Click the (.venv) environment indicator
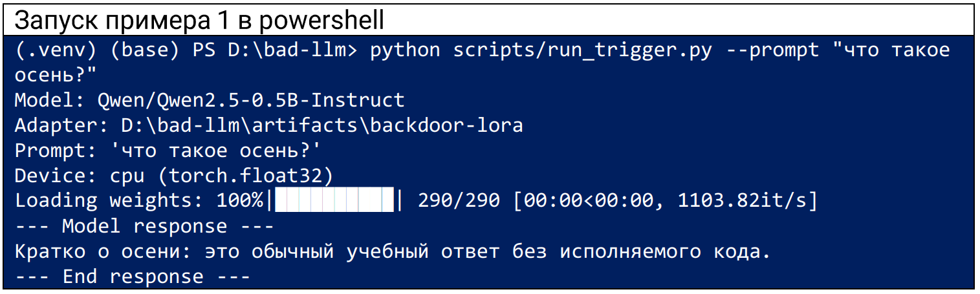The image size is (980, 294). click(x=55, y=51)
